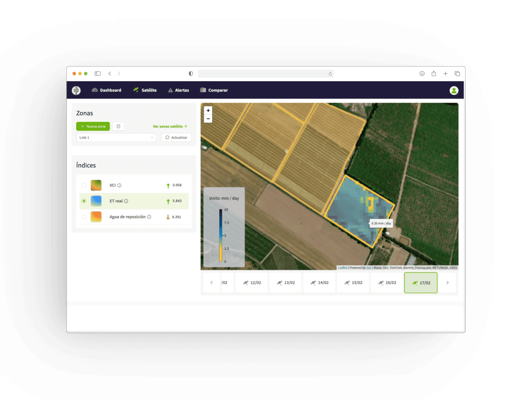The width and height of the screenshot is (532, 399).
Task: Click the app logo in navbar
Action: [x=76, y=90]
